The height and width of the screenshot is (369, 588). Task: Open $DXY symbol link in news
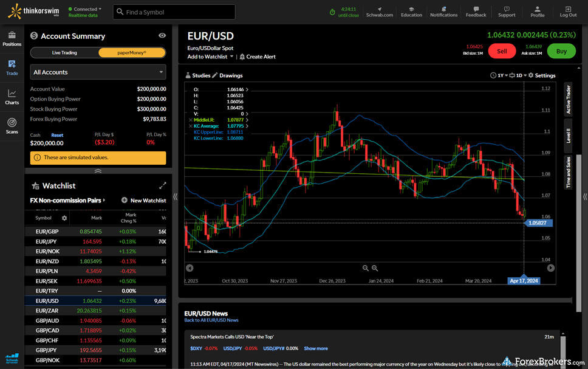(x=196, y=348)
